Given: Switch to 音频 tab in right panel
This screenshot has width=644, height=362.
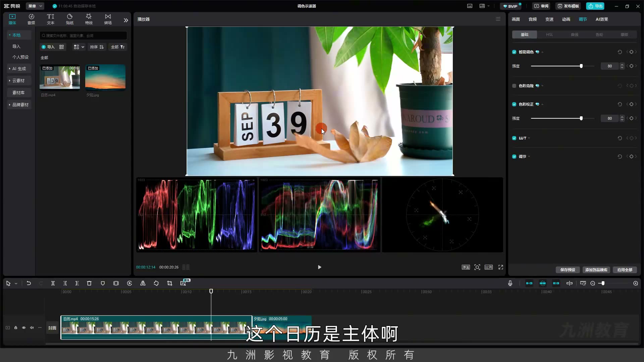Looking at the screenshot, I should pos(533,19).
